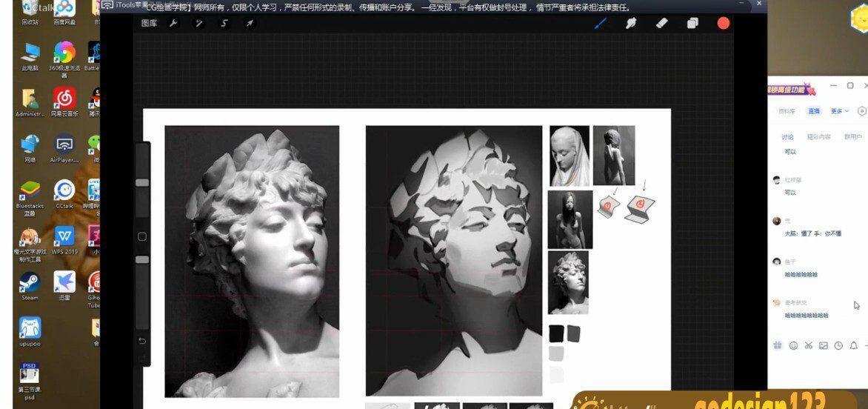Click the veiled bust reference thumbnail

pyautogui.click(x=570, y=156)
